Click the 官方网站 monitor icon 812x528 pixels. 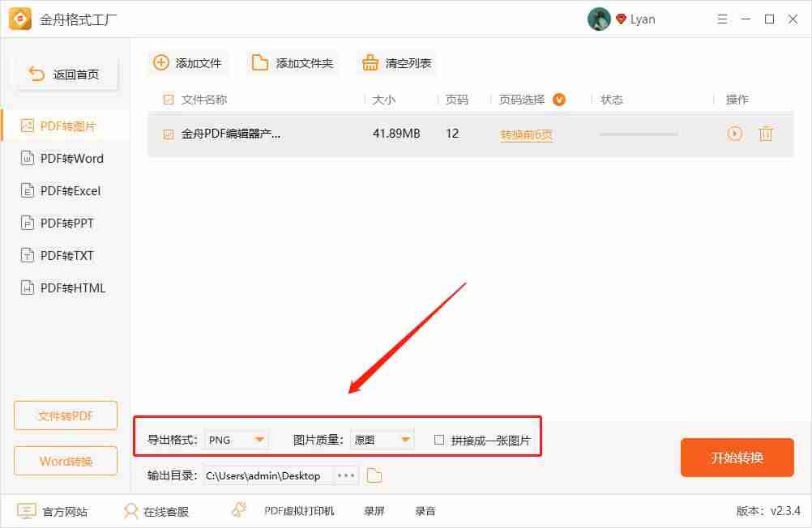(x=27, y=512)
